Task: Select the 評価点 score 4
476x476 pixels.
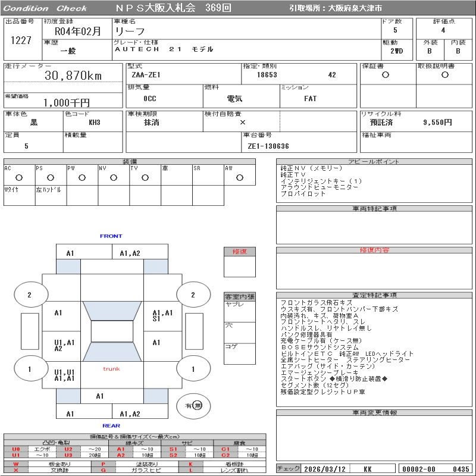Action: [443, 30]
